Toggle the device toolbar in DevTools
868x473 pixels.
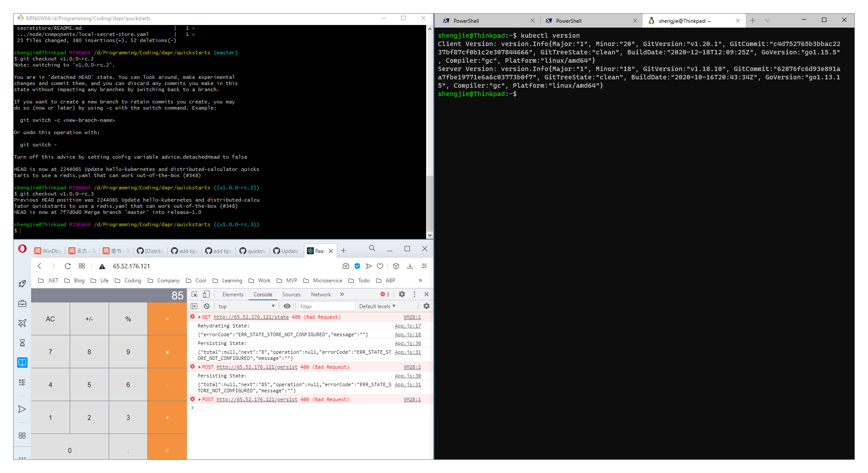206,294
